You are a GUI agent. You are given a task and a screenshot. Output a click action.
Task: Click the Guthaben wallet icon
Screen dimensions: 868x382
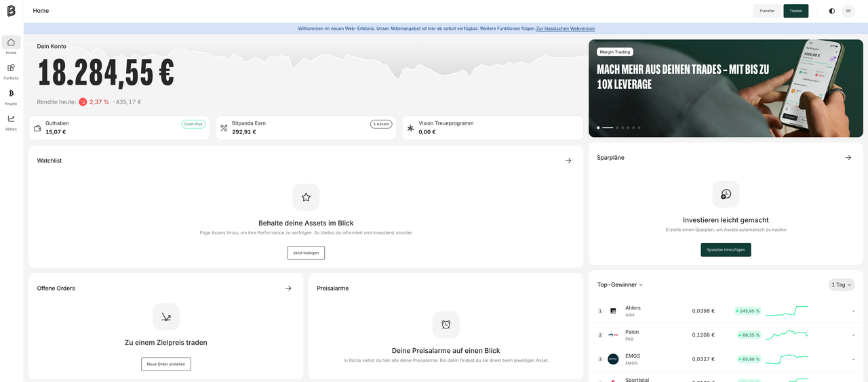point(37,128)
